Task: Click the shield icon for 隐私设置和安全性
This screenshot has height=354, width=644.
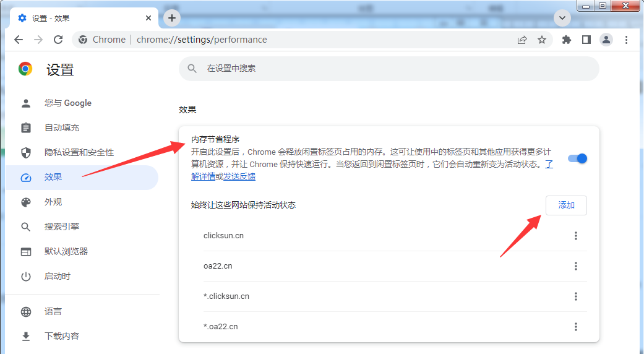Action: (26, 152)
